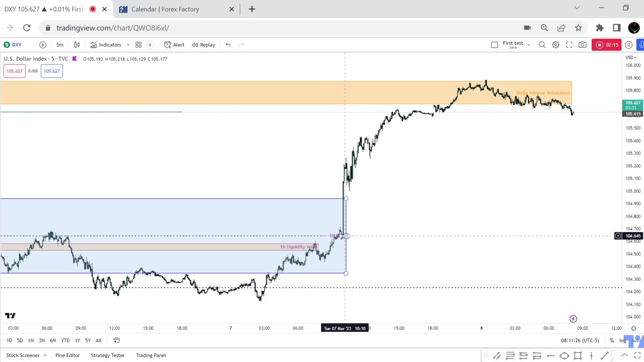The image size is (644, 362).
Task: Toggle percent scale on price axis
Action: click(x=612, y=340)
